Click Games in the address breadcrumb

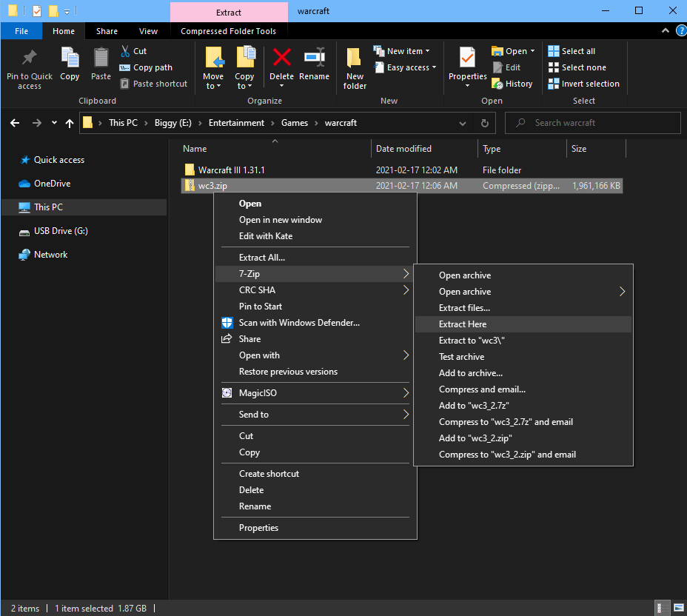click(295, 123)
